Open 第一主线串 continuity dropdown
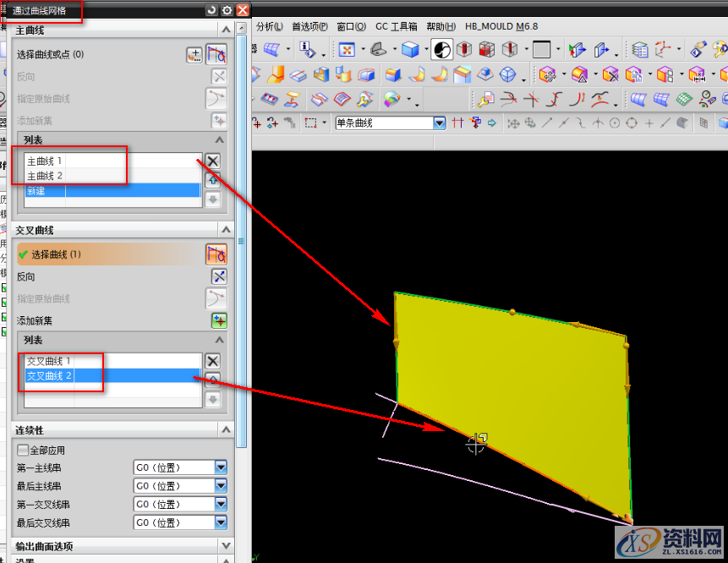Image resolution: width=728 pixels, height=563 pixels. (221, 467)
